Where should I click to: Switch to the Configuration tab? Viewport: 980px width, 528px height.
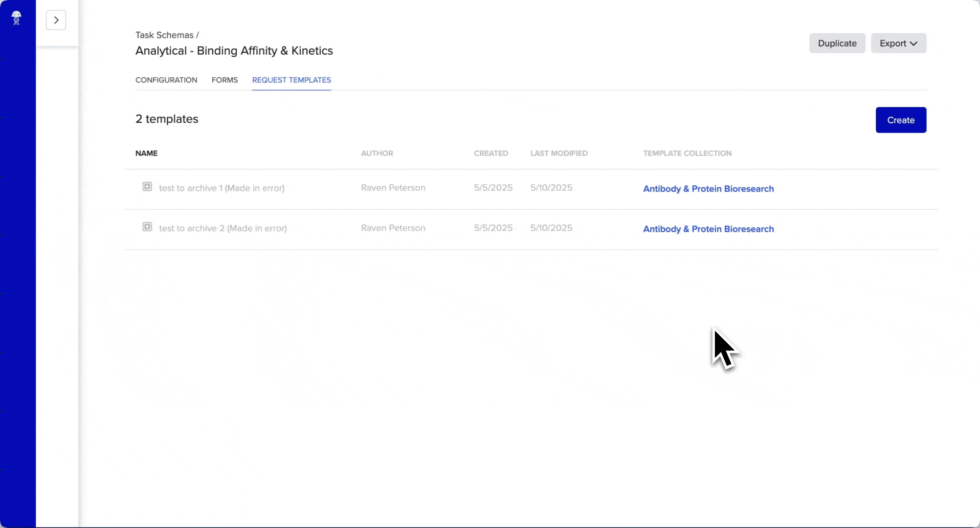[x=166, y=80]
